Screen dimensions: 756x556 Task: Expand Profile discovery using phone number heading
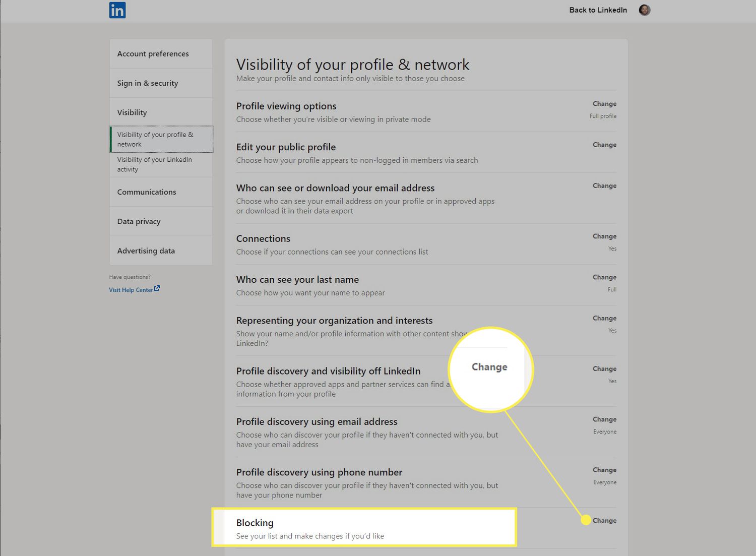tap(319, 472)
